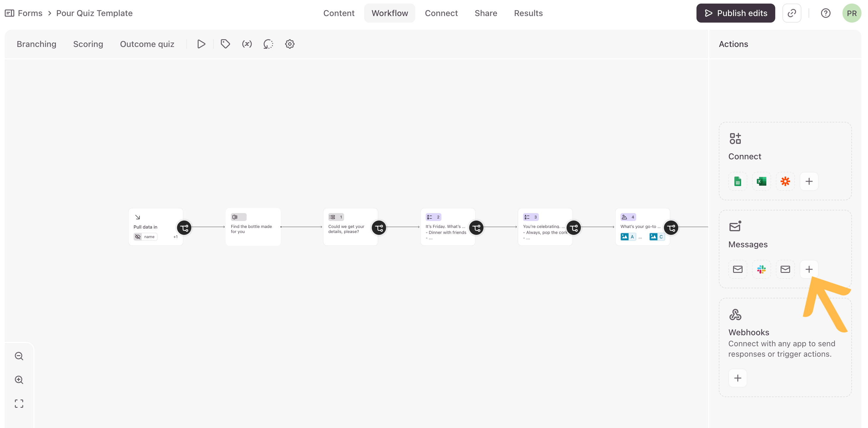The height and width of the screenshot is (428, 868).
Task: Click the Zapier integration icon
Action: click(785, 181)
